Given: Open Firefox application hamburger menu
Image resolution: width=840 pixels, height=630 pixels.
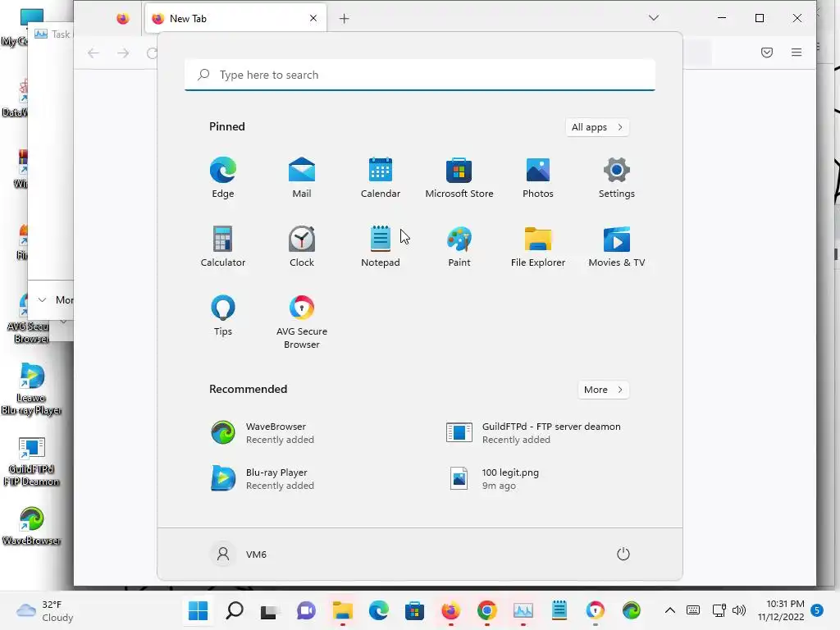Looking at the screenshot, I should (x=797, y=52).
